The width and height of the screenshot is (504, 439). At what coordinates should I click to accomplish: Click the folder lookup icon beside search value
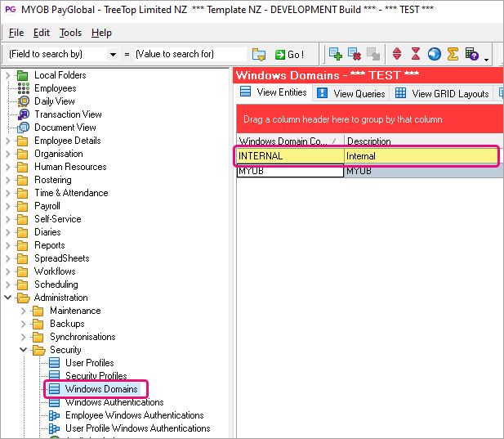259,54
